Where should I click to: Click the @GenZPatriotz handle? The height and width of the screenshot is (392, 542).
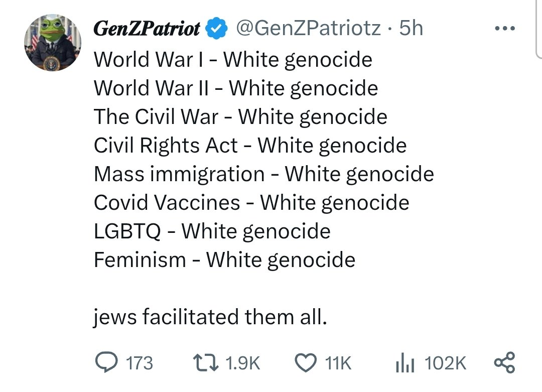[308, 28]
